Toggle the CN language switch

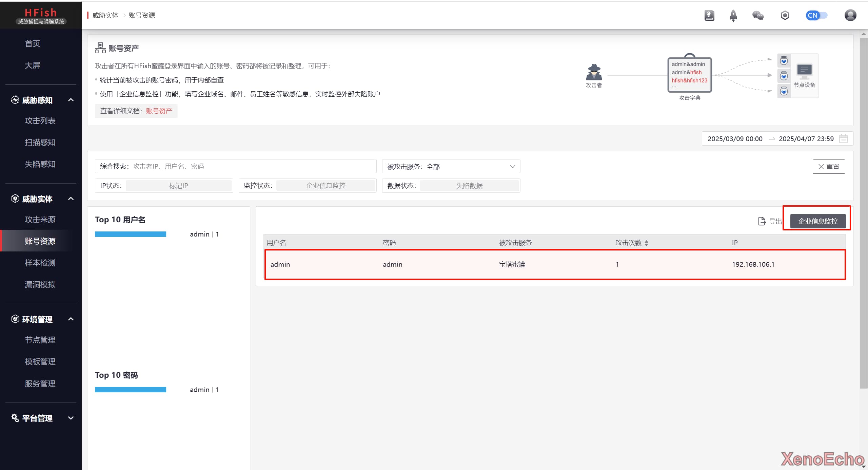pos(816,15)
